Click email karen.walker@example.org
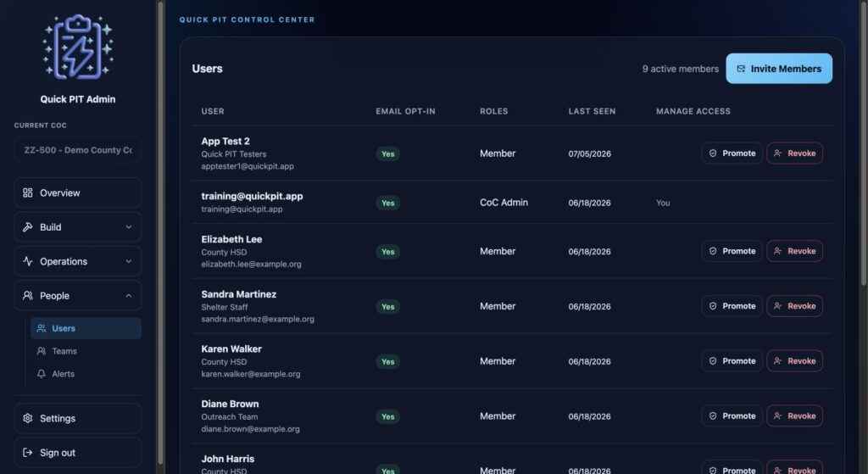The width and height of the screenshot is (868, 474). (x=251, y=374)
